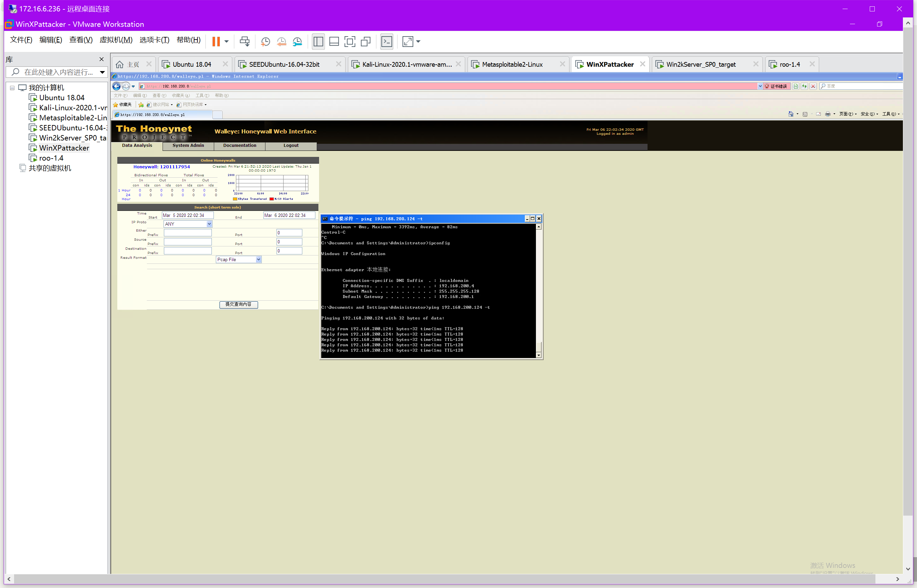
Task: Click the search Start time input field
Action: click(187, 215)
